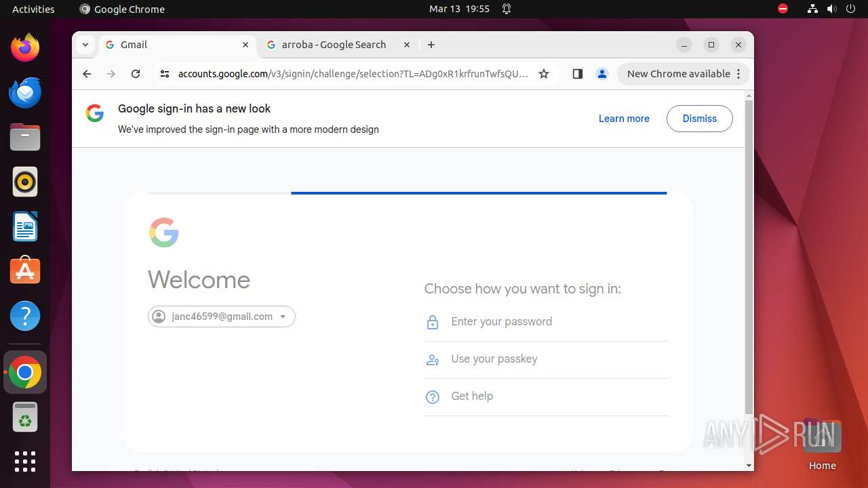The image size is (868, 488).
Task: Close the Gmail tab
Action: click(245, 45)
